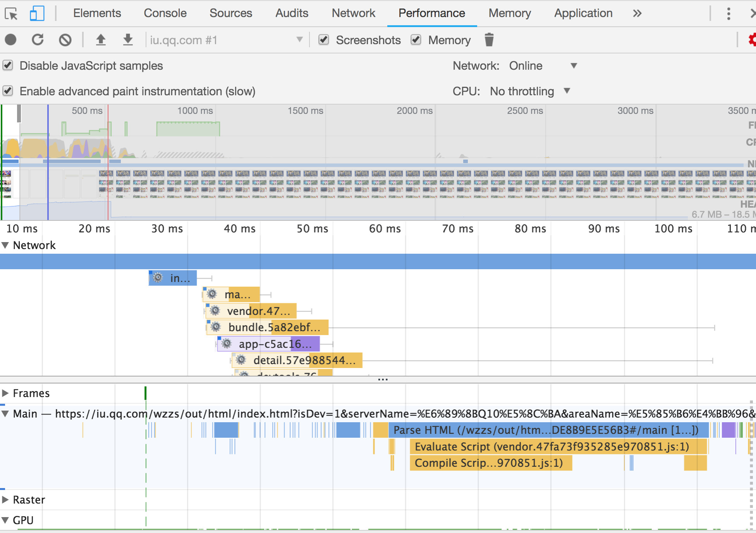Open the Console tab

point(165,13)
